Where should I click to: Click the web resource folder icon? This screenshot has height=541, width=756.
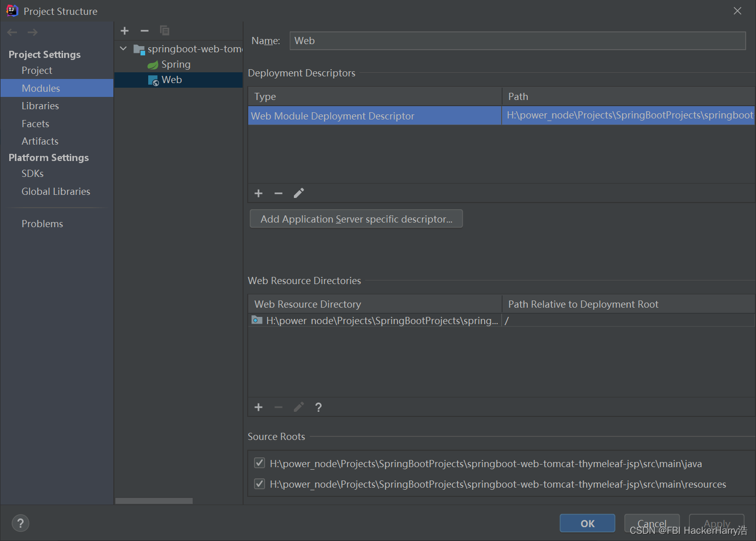click(x=257, y=320)
